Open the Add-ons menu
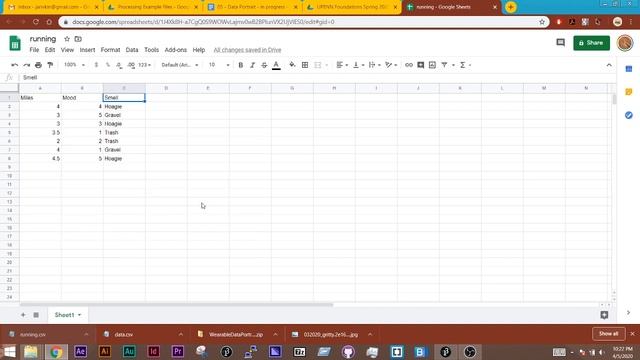 click(x=176, y=50)
